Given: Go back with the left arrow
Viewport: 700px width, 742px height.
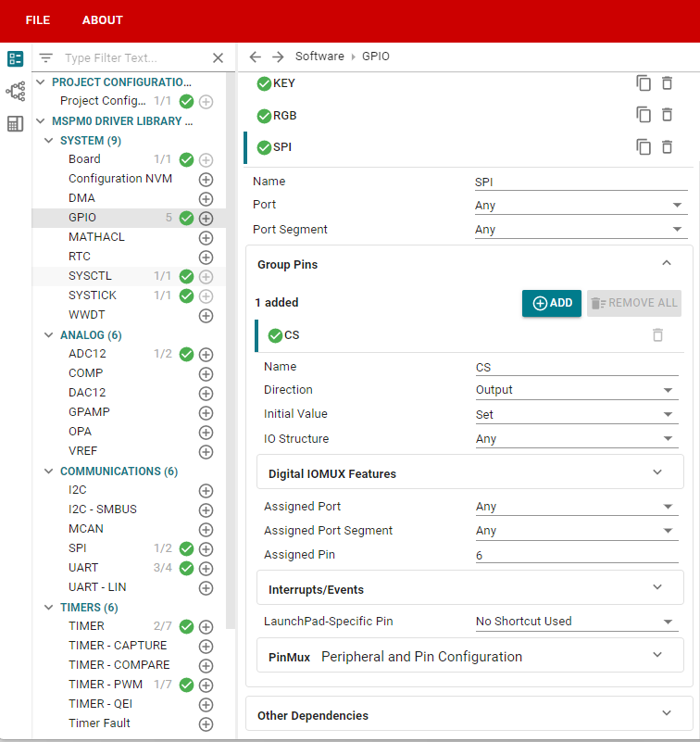Looking at the screenshot, I should click(x=256, y=57).
